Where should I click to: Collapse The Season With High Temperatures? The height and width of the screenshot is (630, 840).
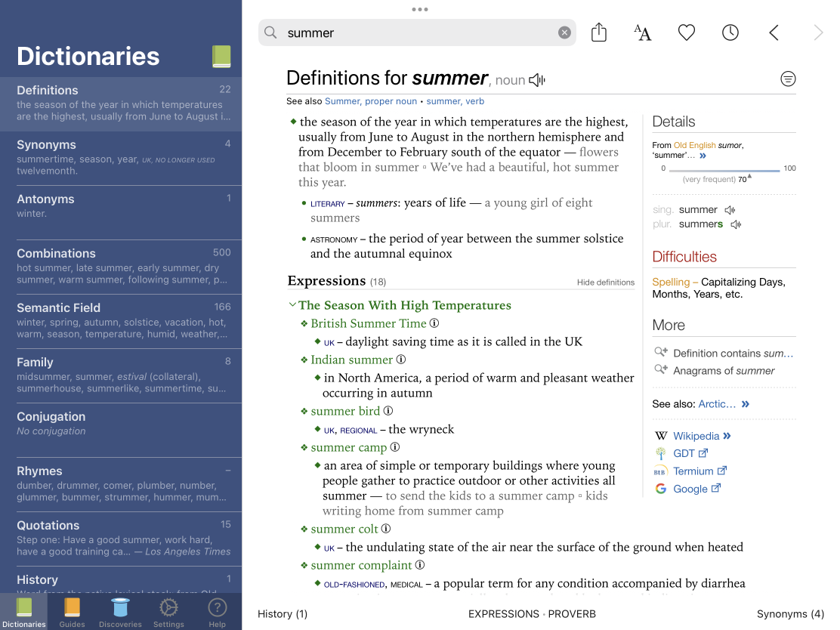pyautogui.click(x=292, y=305)
